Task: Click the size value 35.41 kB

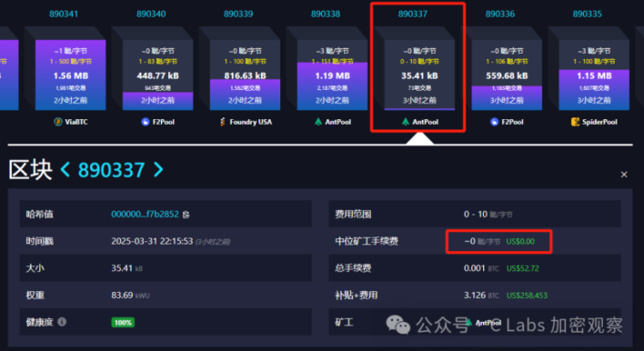Action: coord(127,268)
